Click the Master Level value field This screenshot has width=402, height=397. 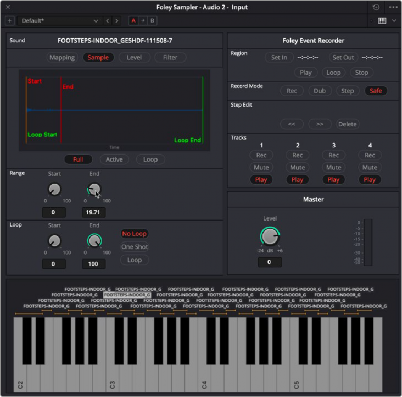[x=270, y=262]
